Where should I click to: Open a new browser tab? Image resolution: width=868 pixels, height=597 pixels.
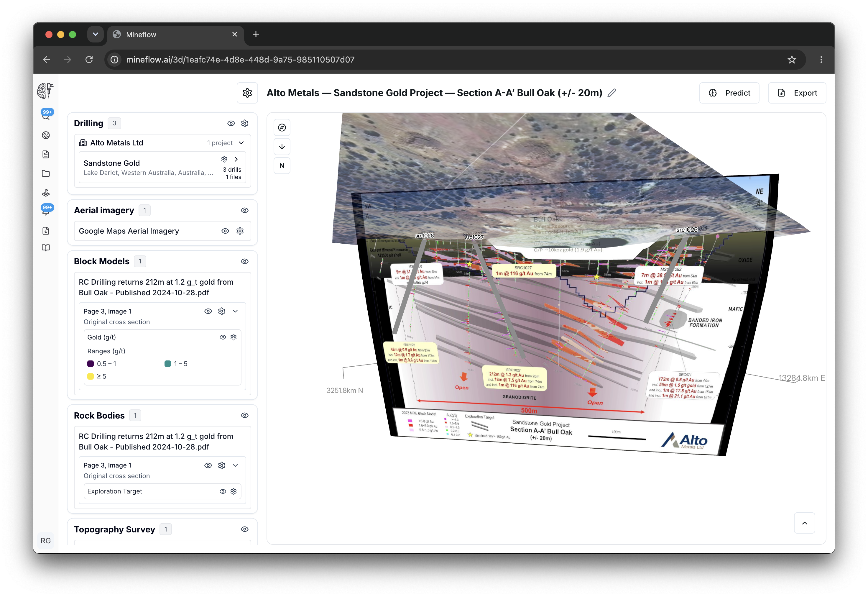click(x=256, y=35)
